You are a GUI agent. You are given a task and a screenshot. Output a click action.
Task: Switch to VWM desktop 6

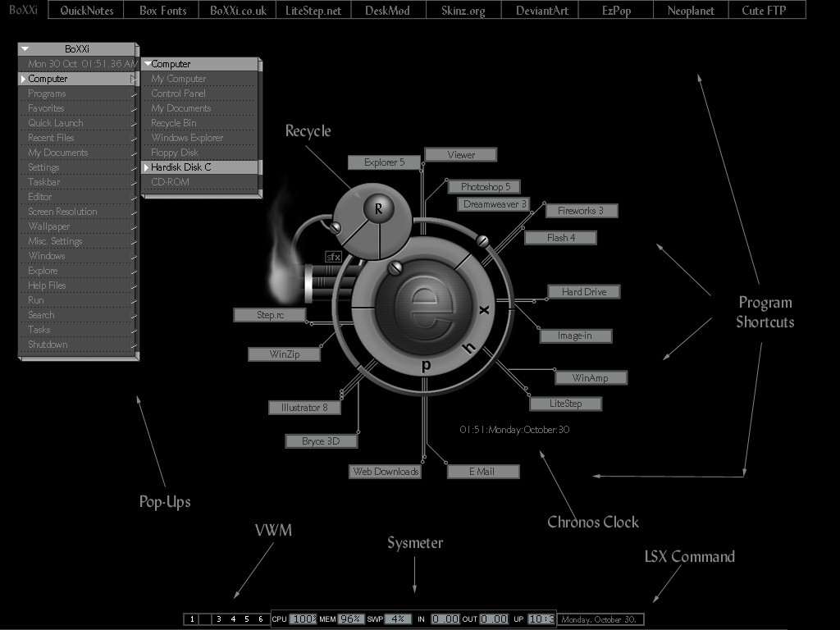coord(261,619)
